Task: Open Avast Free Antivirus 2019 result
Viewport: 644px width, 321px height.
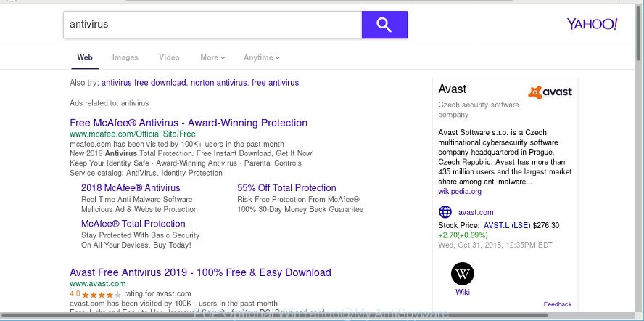Action: 200,272
